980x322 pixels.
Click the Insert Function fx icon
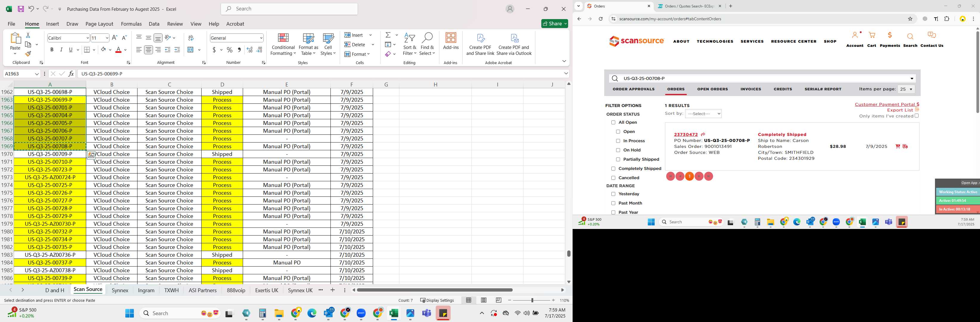(x=71, y=74)
